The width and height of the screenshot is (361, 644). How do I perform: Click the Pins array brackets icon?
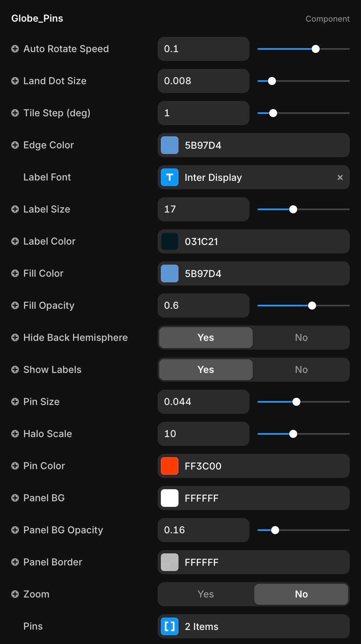click(x=170, y=626)
